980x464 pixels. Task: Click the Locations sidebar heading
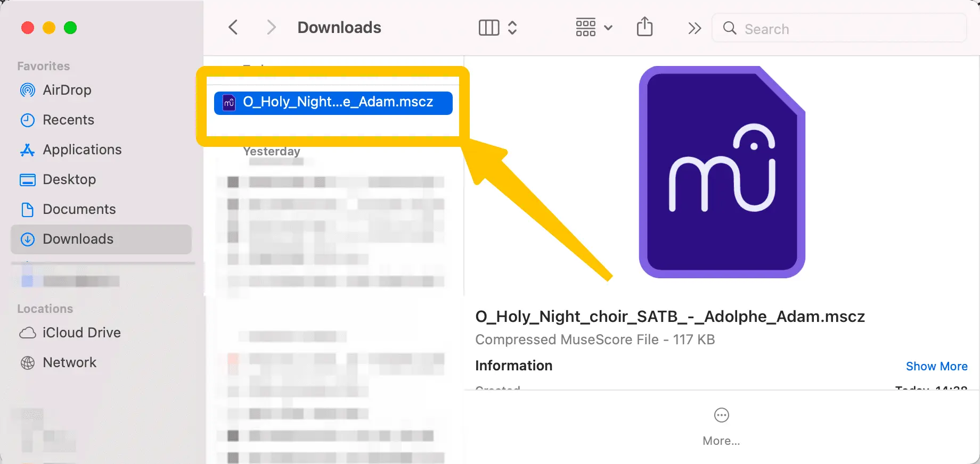coord(45,309)
